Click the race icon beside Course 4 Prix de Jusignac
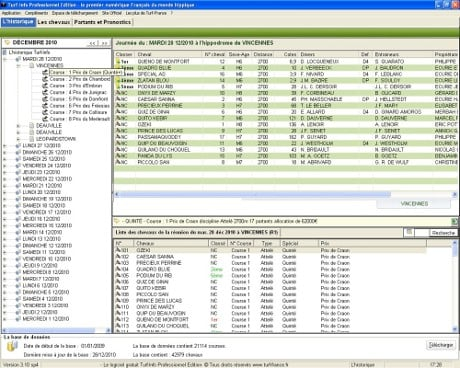This screenshot has height=368, width=460. point(45,92)
